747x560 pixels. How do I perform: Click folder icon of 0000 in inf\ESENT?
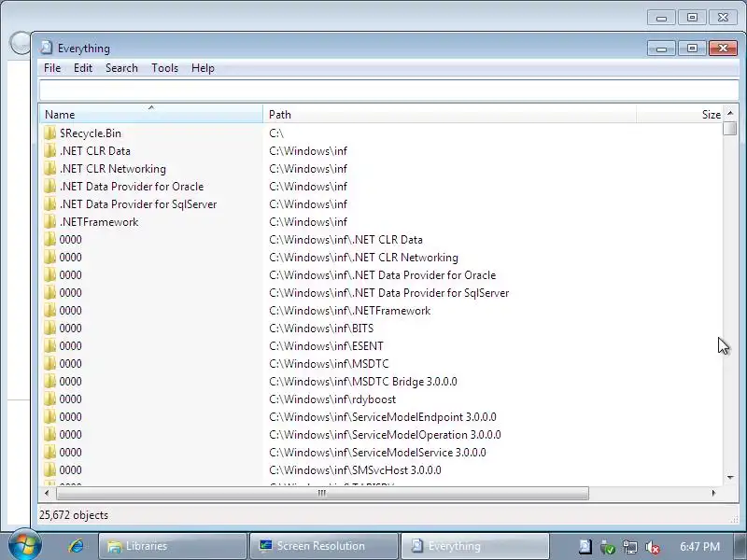coord(50,345)
